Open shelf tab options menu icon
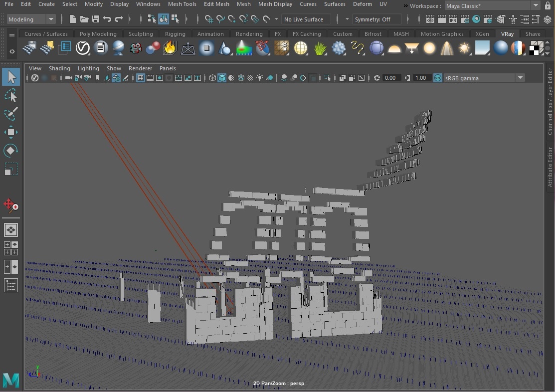The width and height of the screenshot is (555, 392). tap(12, 35)
